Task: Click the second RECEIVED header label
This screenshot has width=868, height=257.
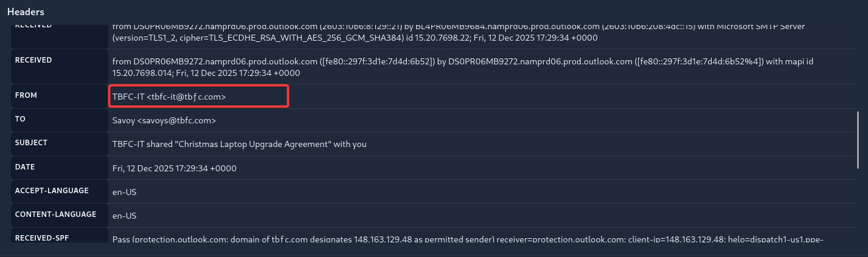Action: click(x=33, y=60)
